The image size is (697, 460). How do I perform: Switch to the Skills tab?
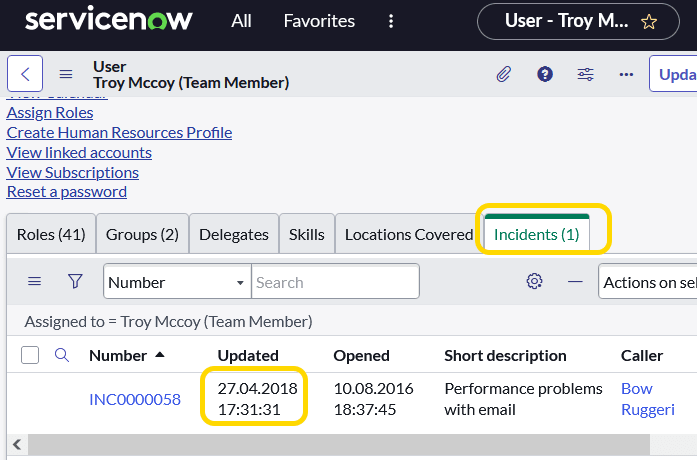pos(307,234)
